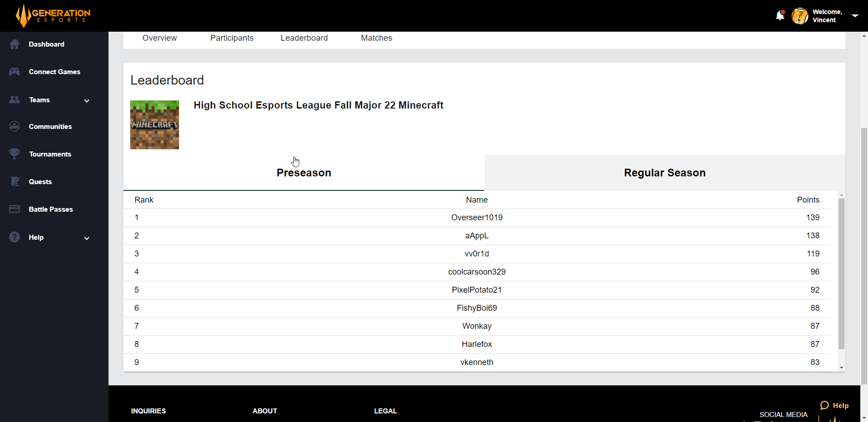Expand the Teams submenu chevron

click(x=87, y=100)
